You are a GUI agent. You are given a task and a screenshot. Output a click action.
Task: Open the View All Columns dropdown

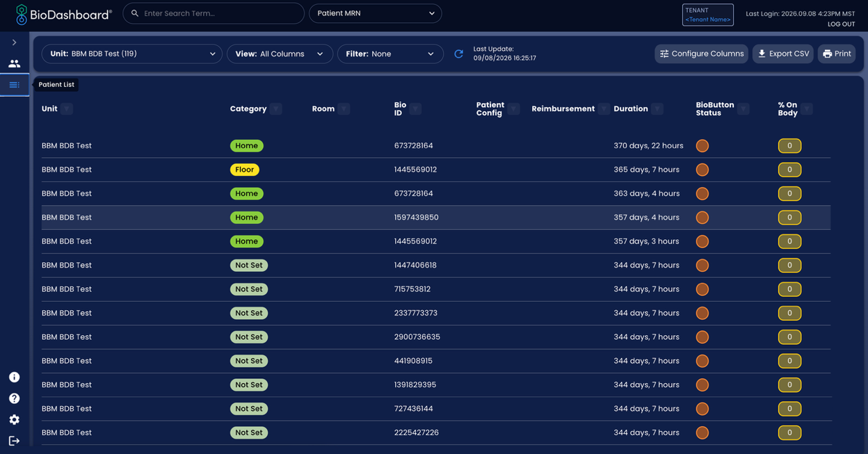280,54
